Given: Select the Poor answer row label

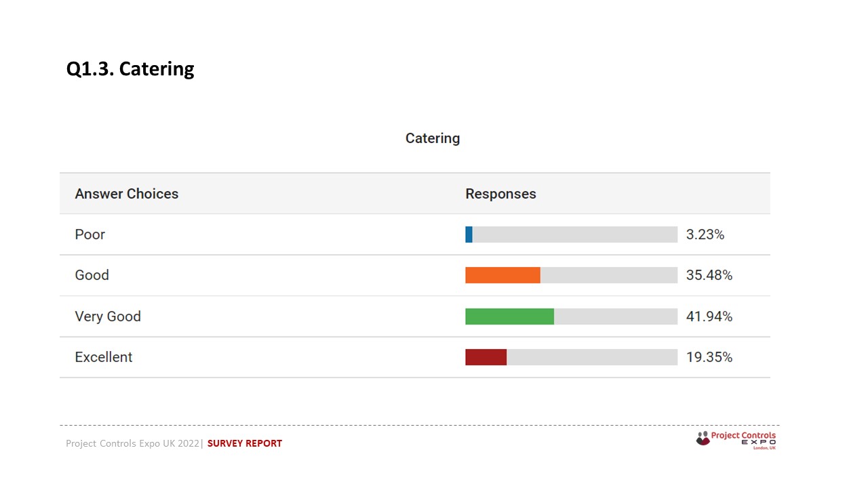Looking at the screenshot, I should 90,235.
